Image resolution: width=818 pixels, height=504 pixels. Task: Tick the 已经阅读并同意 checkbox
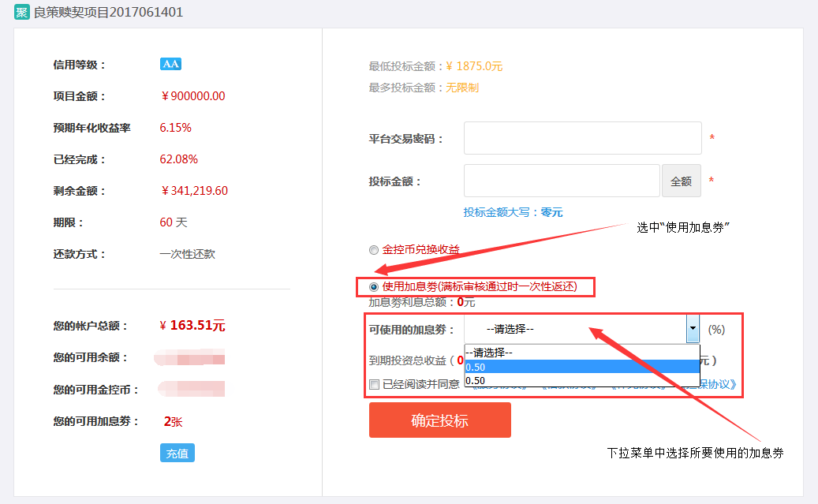[x=375, y=385]
